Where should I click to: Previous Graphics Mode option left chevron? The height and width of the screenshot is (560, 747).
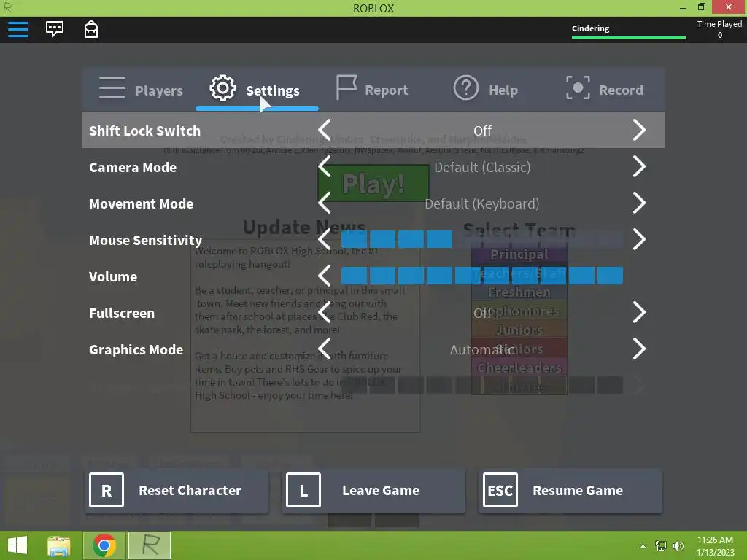point(325,349)
